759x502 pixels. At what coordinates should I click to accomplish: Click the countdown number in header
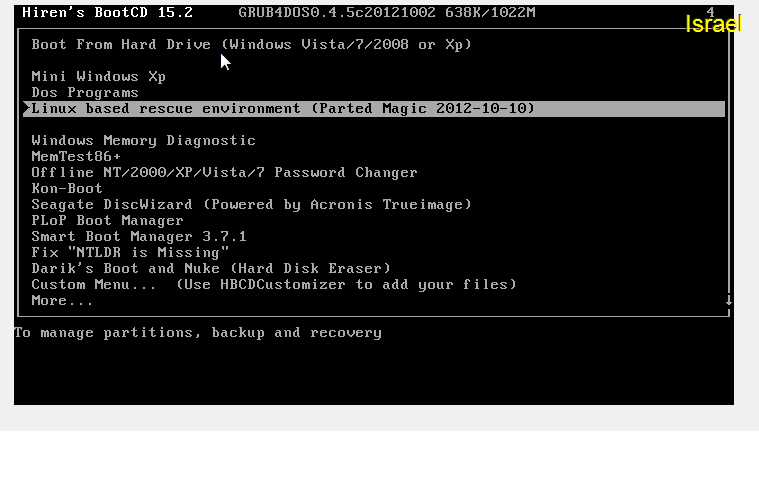(x=710, y=12)
